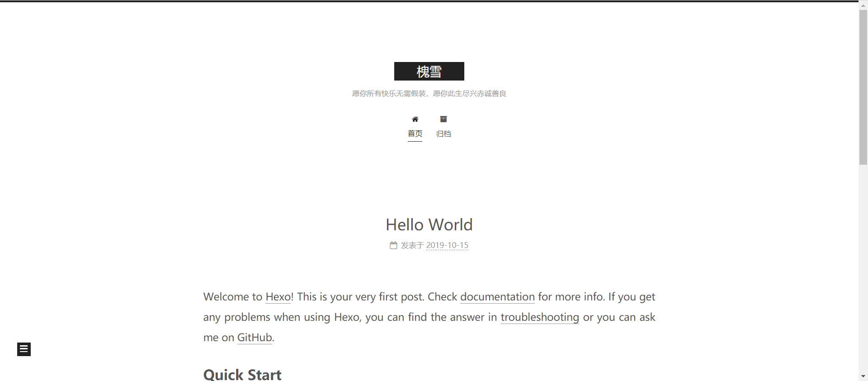
Task: Open the documentation link
Action: 497,297
